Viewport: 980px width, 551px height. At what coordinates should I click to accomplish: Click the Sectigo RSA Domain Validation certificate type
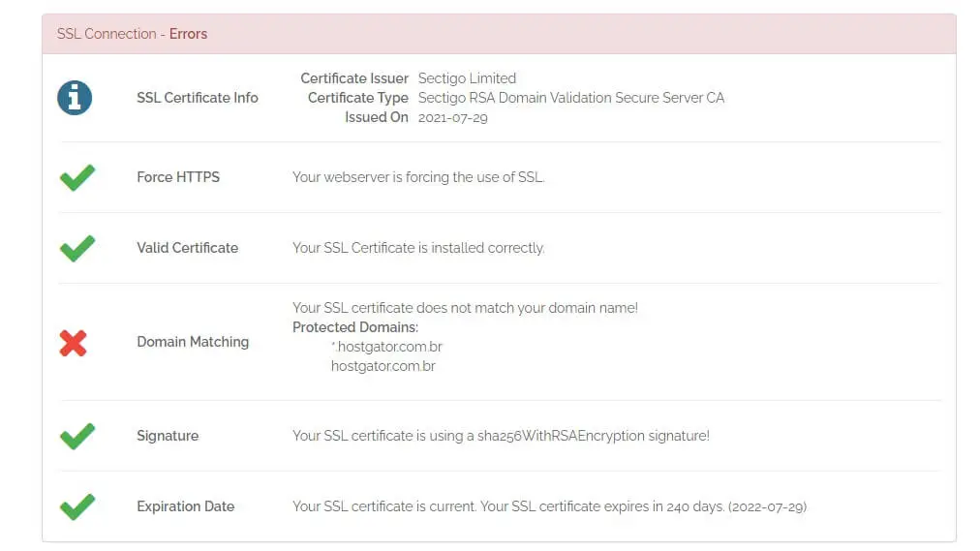(571, 98)
